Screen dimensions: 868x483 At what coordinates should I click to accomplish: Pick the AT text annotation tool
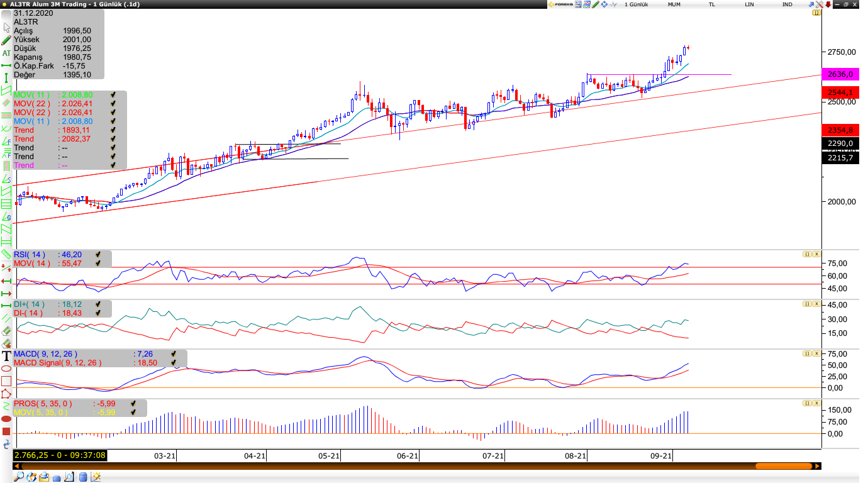pos(6,53)
